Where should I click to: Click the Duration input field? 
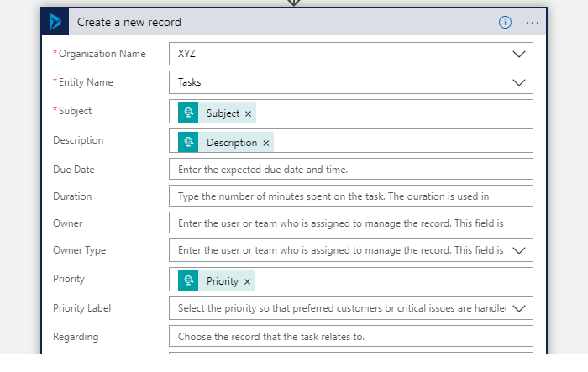tap(350, 196)
